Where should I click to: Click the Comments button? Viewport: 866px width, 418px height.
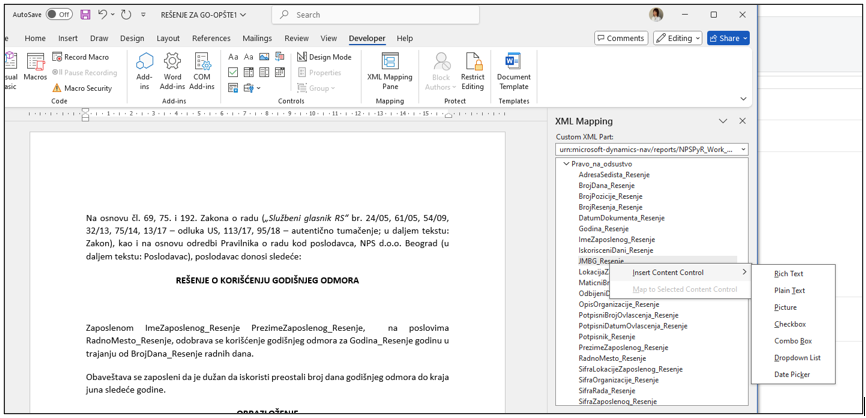[620, 38]
